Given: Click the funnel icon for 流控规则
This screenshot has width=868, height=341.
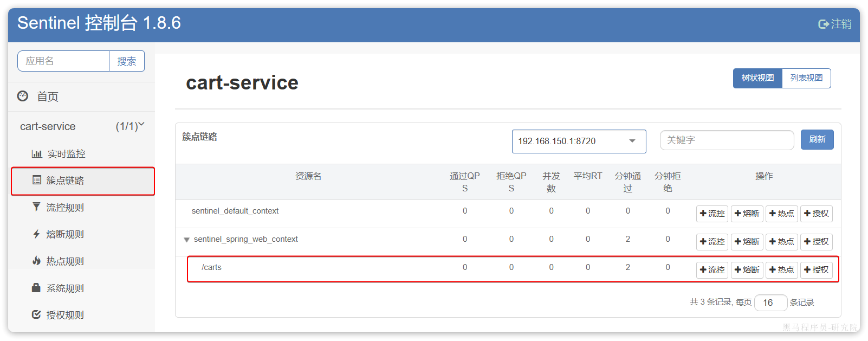Looking at the screenshot, I should click(x=36, y=207).
